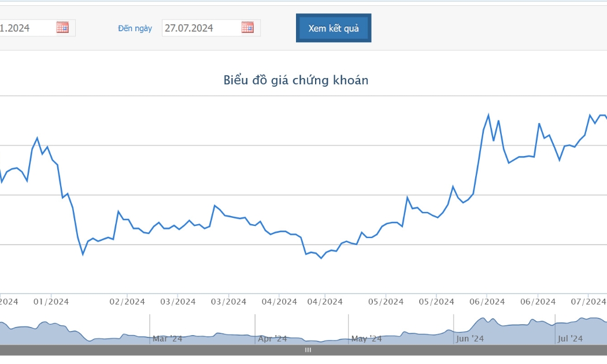Click the 07/2024 x-axis label
Image resolution: width=607 pixels, height=364 pixels.
[x=589, y=302]
